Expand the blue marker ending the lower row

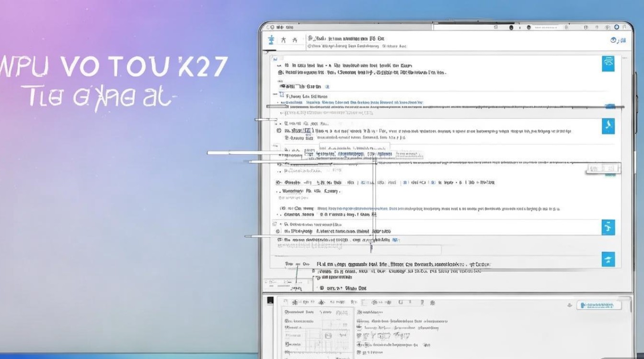pyautogui.click(x=395, y=239)
